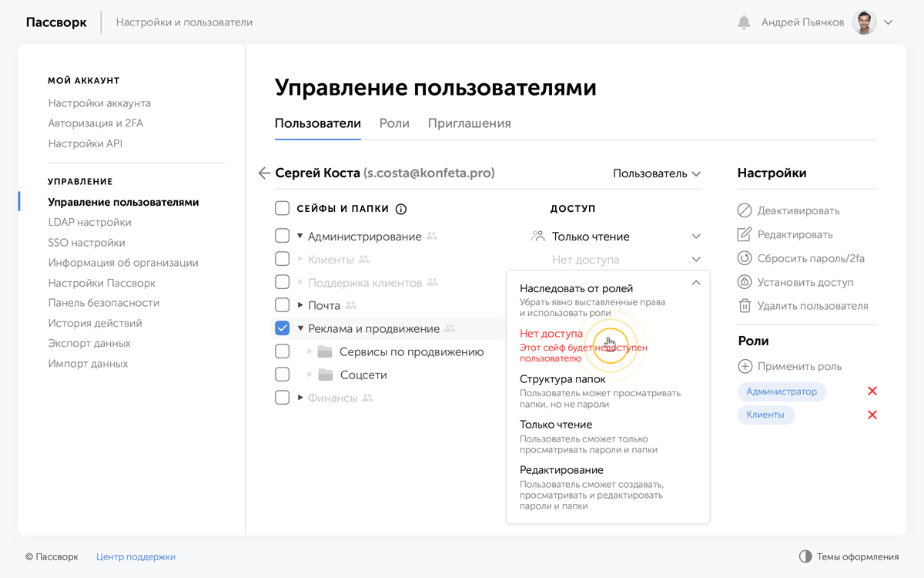This screenshot has width=924, height=578.
Task: Click the Деактивировать icon
Action: 745,210
